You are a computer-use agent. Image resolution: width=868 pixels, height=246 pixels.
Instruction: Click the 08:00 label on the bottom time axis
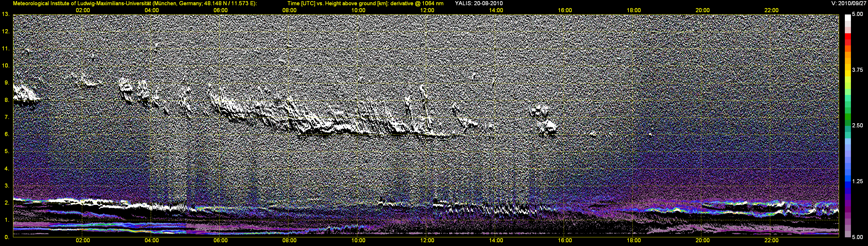[289, 241]
